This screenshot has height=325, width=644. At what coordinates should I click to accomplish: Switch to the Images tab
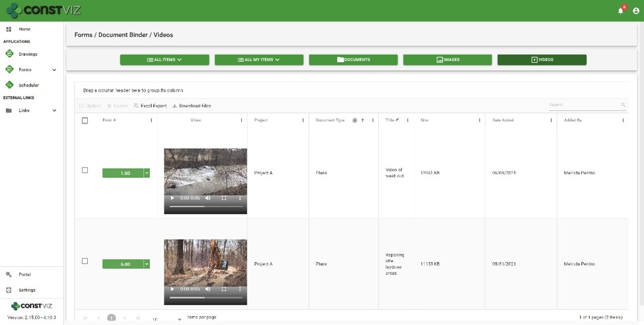click(447, 60)
